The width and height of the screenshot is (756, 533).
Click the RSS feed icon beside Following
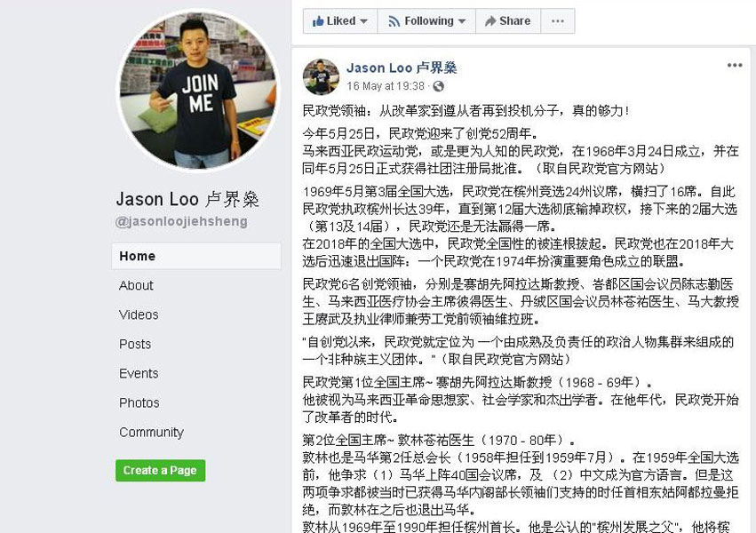[394, 21]
